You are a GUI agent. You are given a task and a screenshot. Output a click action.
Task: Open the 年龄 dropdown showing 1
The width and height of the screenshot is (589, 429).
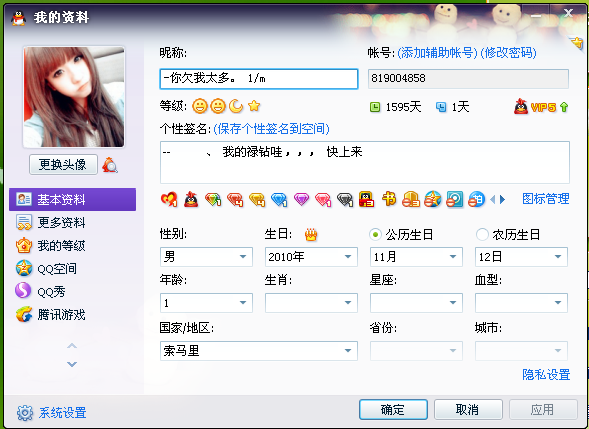coord(206,303)
